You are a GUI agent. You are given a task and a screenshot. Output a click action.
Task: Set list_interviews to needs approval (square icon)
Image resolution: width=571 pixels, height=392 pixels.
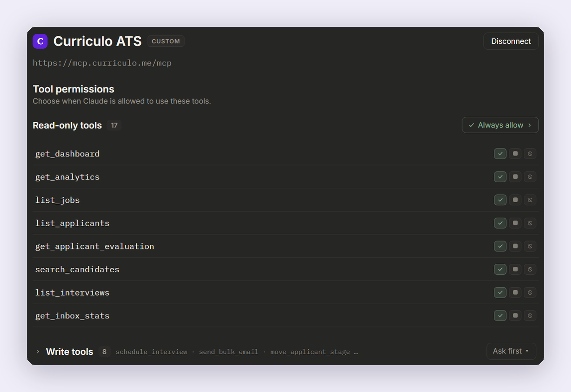[x=515, y=292]
